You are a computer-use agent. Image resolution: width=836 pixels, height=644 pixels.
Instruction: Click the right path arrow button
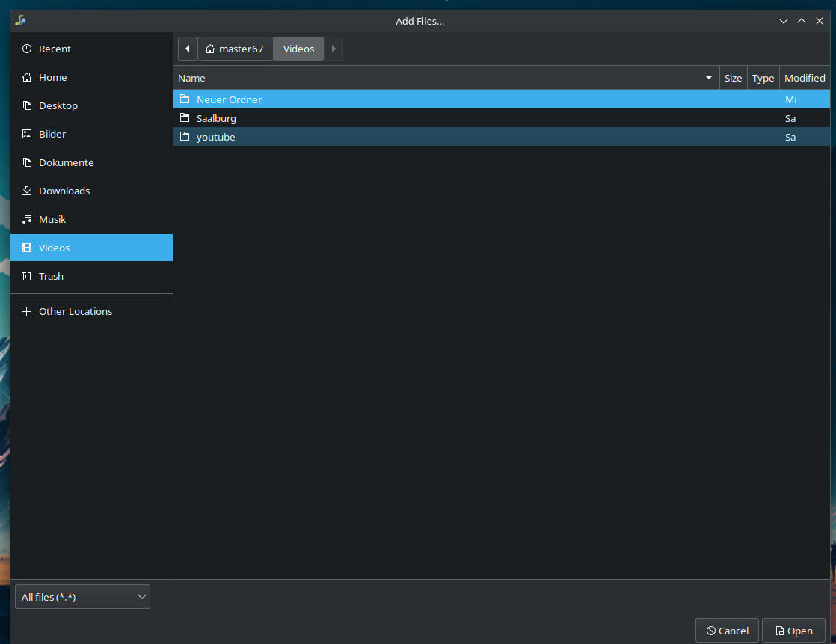(x=334, y=49)
